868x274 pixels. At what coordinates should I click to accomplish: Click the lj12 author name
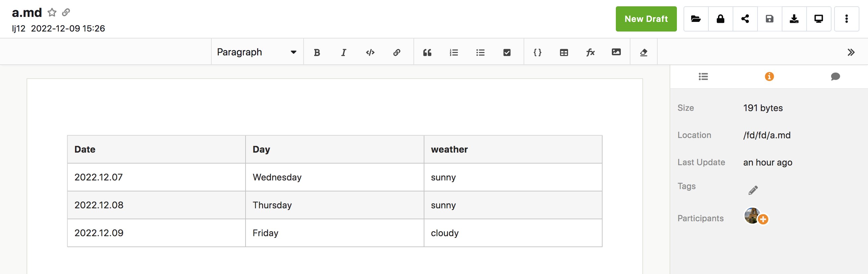tap(19, 29)
